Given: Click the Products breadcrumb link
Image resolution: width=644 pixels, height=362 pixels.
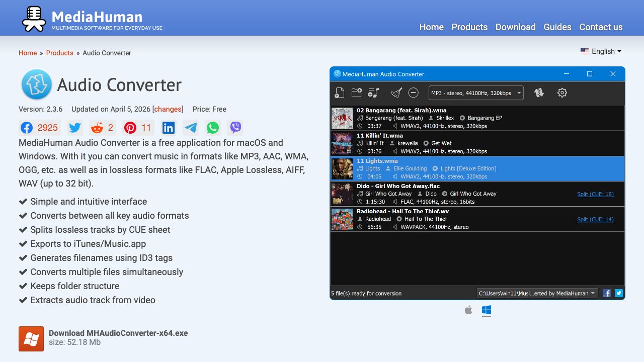Looking at the screenshot, I should [60, 53].
